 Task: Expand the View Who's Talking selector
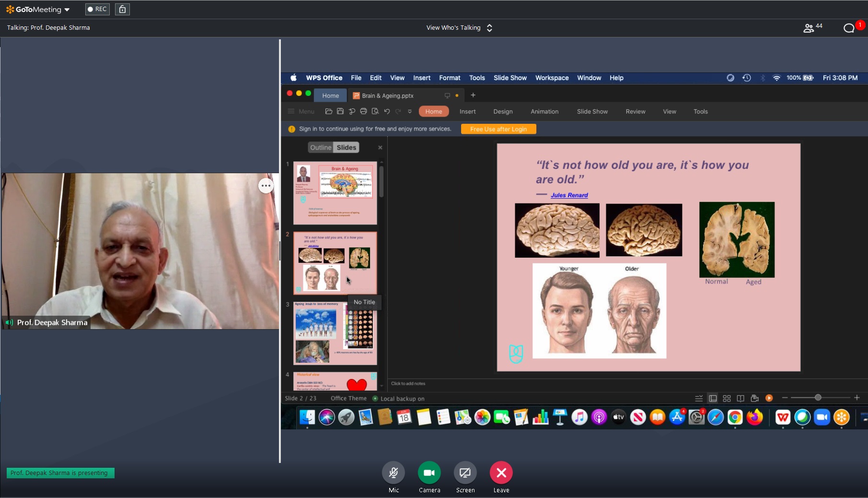[459, 28]
